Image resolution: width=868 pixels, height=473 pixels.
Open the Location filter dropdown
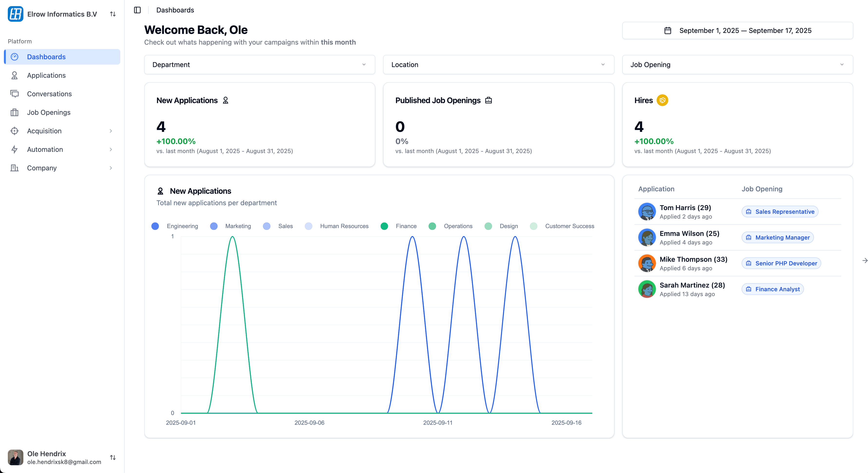498,65
